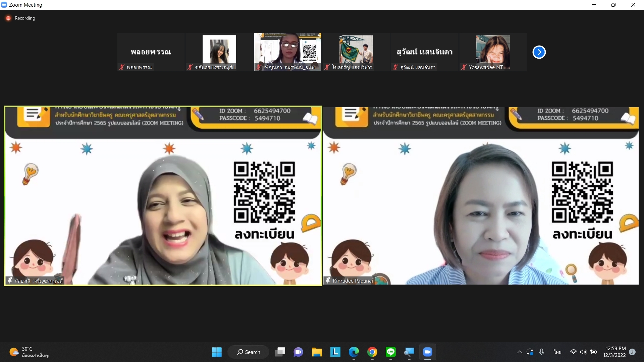Click pin icon on Rinradee Papanai name tag
The width and height of the screenshot is (644, 362).
[x=328, y=280]
